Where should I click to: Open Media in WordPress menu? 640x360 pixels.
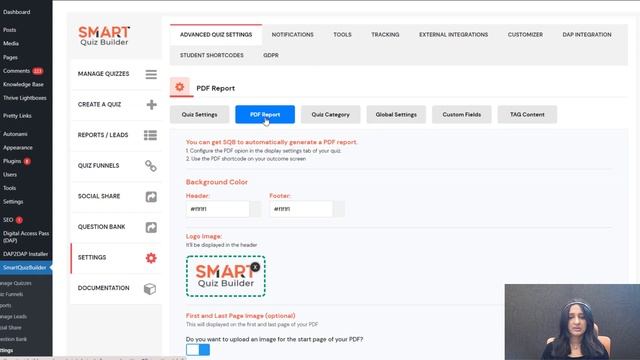11,44
